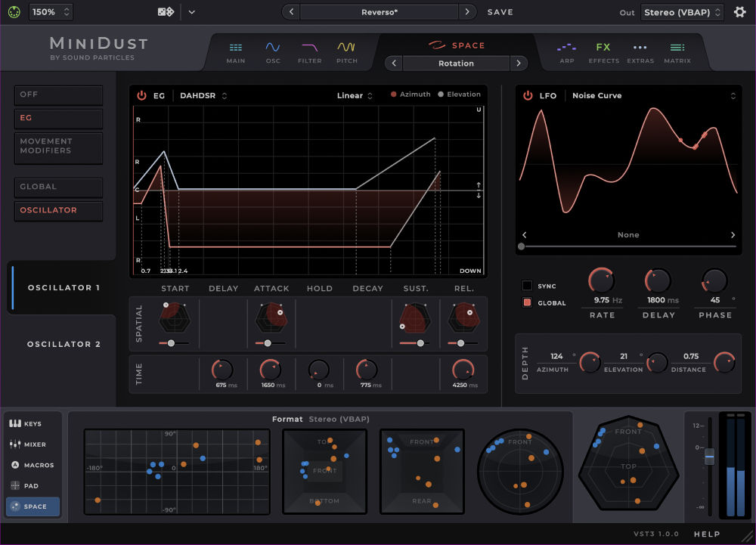Click the Reverso preset name field

[x=378, y=11]
